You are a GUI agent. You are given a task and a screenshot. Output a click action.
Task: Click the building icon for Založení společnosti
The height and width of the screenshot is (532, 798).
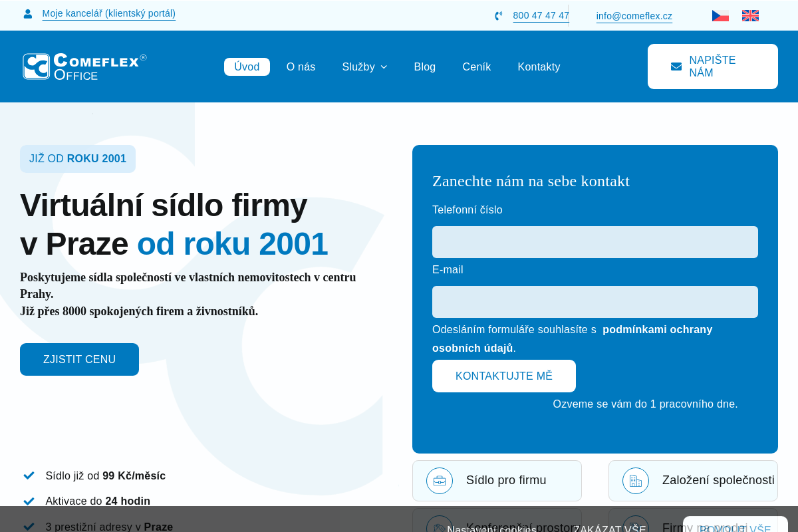point(636,481)
